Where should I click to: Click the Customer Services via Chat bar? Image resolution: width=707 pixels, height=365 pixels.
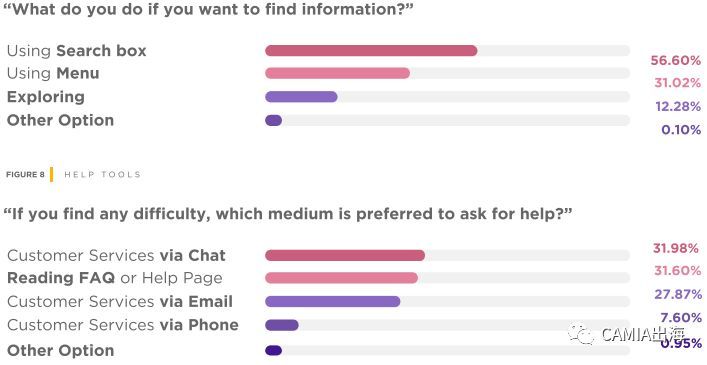[344, 256]
